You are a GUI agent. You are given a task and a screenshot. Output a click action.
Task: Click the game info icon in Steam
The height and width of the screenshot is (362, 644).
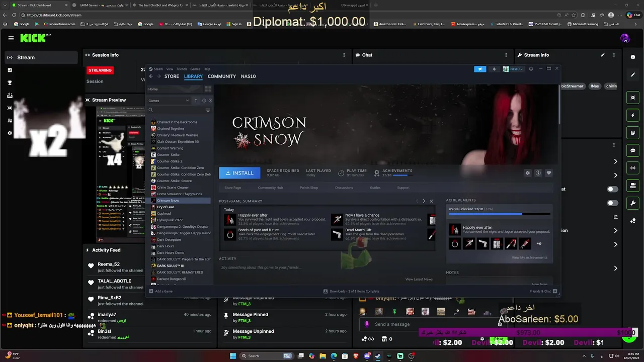(538, 173)
